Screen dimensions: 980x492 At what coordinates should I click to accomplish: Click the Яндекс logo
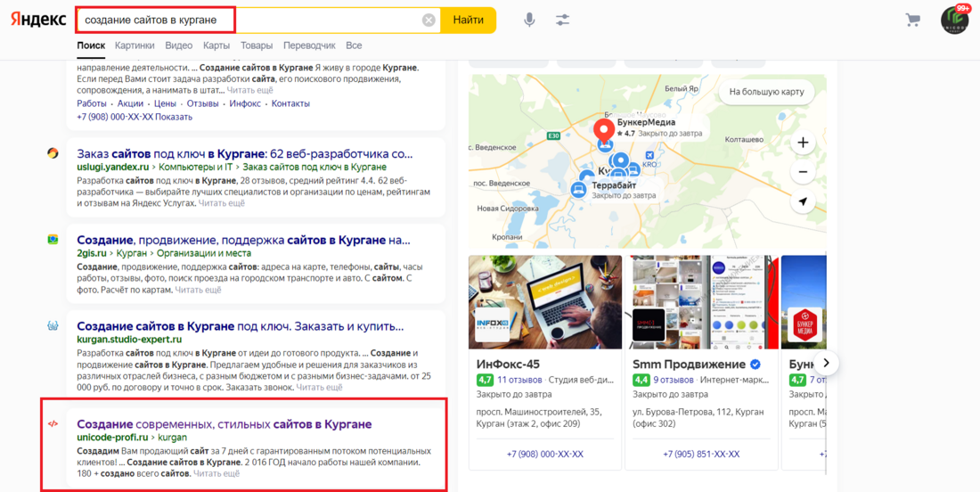point(38,20)
